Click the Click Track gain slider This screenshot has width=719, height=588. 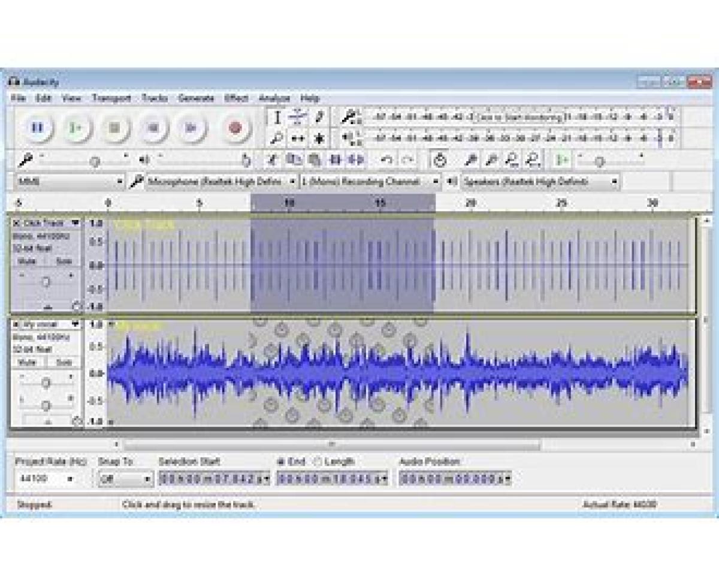46,281
